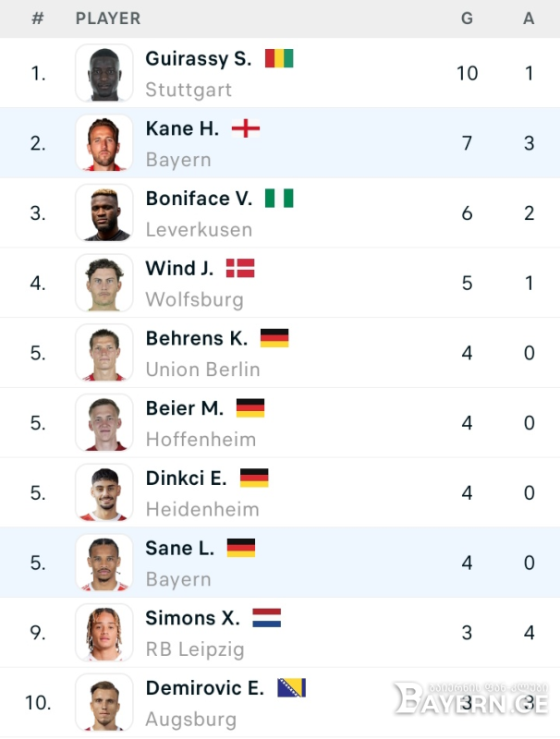Click Netherlands flag icon beside Simons X.
560x739 pixels.
point(267,618)
